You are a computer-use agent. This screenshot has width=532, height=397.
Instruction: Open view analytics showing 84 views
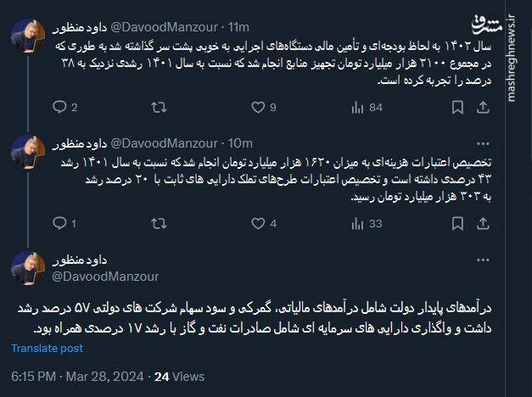(x=356, y=108)
